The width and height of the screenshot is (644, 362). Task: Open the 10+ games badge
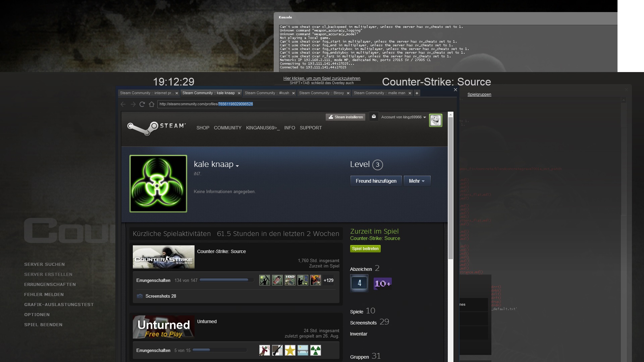(x=382, y=284)
